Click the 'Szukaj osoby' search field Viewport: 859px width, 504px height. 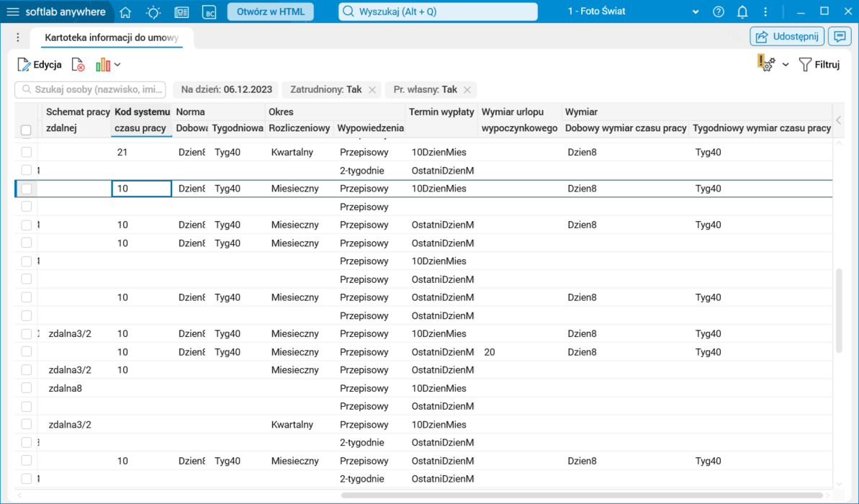pyautogui.click(x=91, y=89)
